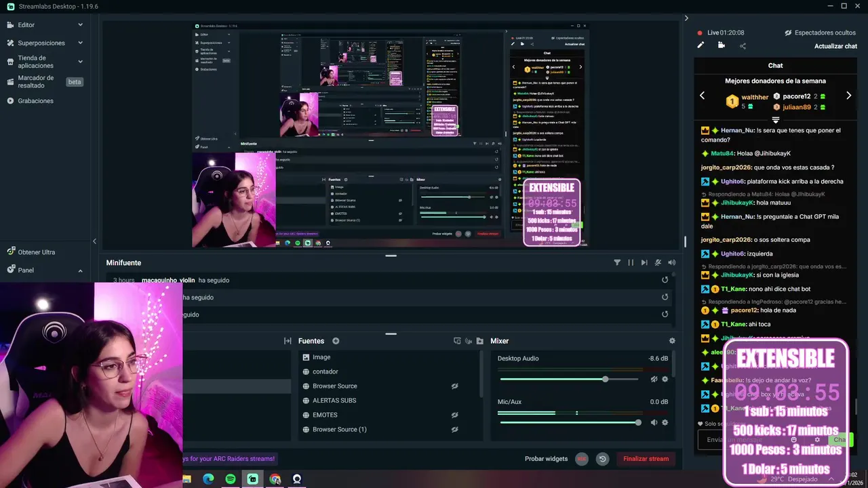Click the source display icon in Fuentes header
Viewport: 868px width, 488px height.
point(457,341)
